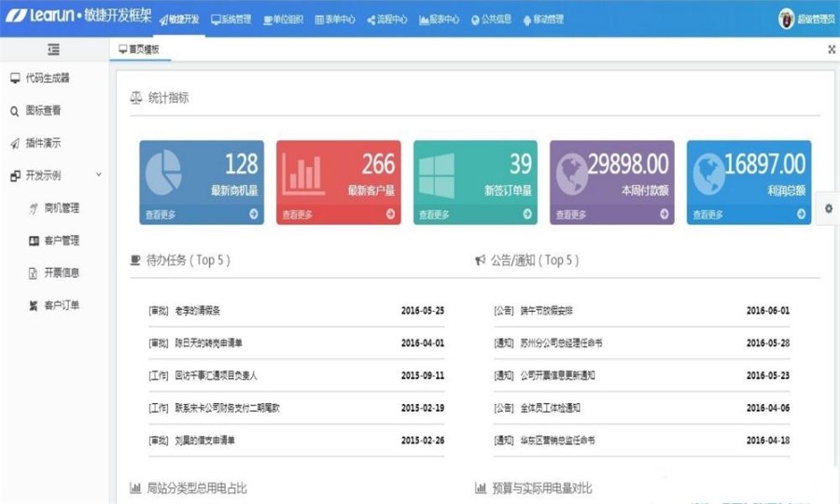Click the fullscreen cross icon beside the tab bar
Viewport: 840px width, 504px height.
coord(832,49)
